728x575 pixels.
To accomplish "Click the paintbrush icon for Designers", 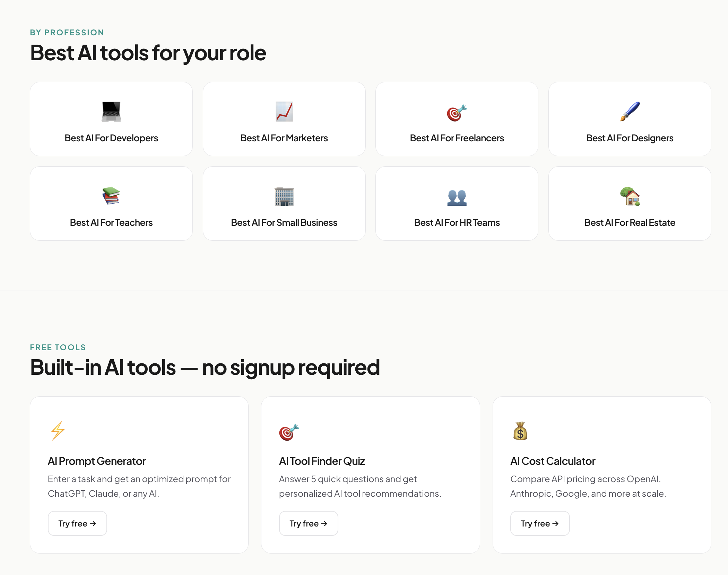I will point(630,112).
